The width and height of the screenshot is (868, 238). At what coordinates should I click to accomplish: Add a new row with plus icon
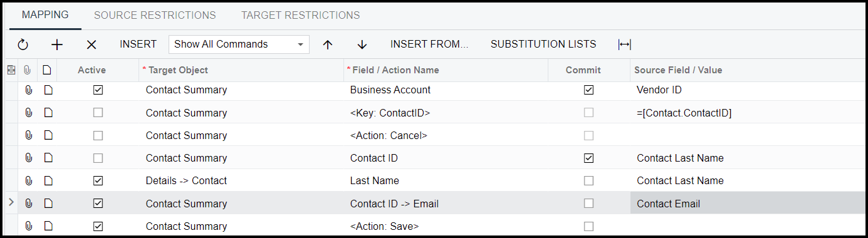[57, 44]
